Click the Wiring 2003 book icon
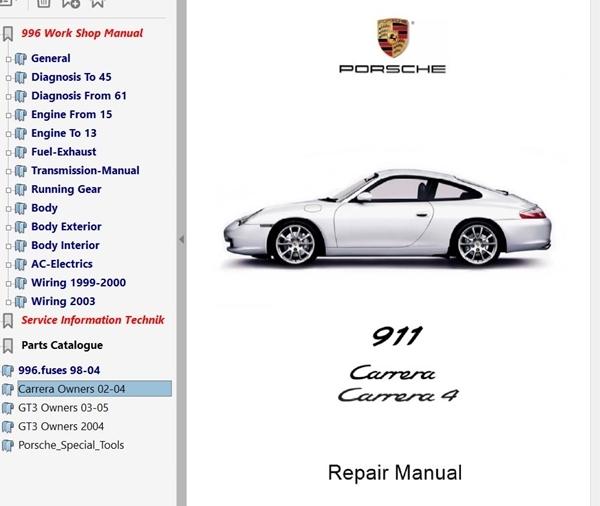 (x=21, y=302)
